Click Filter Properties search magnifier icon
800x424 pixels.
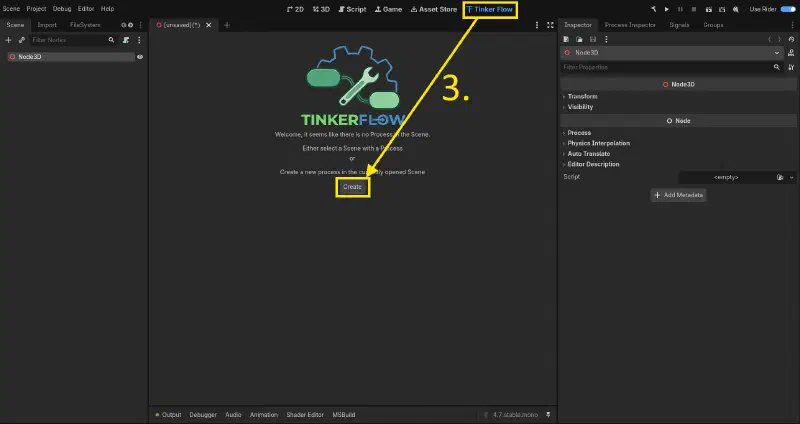tap(777, 67)
